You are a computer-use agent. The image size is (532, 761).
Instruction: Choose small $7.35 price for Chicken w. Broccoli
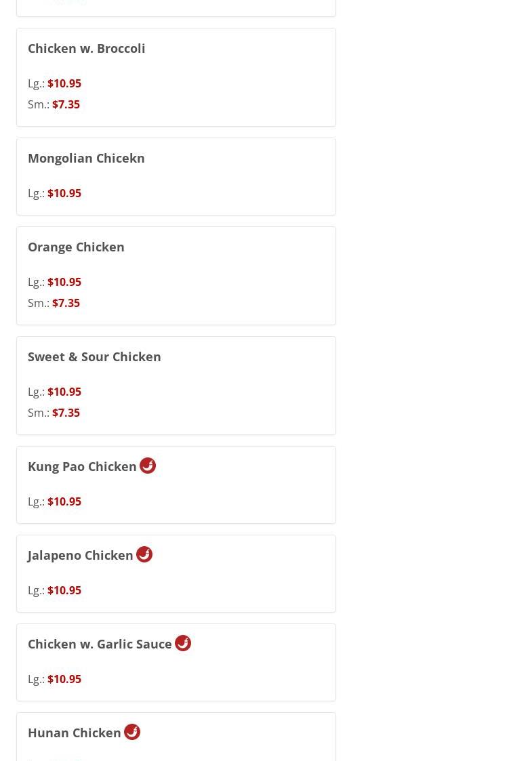(x=66, y=104)
